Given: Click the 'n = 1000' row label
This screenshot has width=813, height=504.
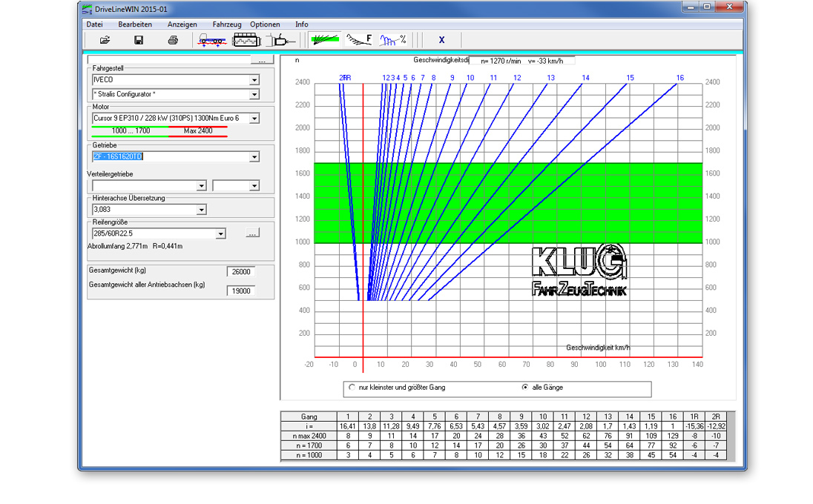Looking at the screenshot, I should 309,455.
